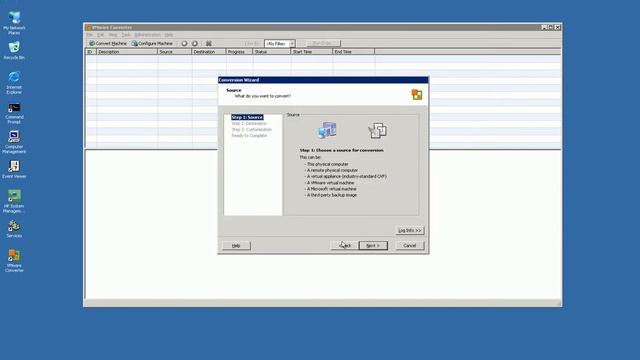The height and width of the screenshot is (360, 640).
Task: Expand Log Info in the wizard
Action: point(410,230)
